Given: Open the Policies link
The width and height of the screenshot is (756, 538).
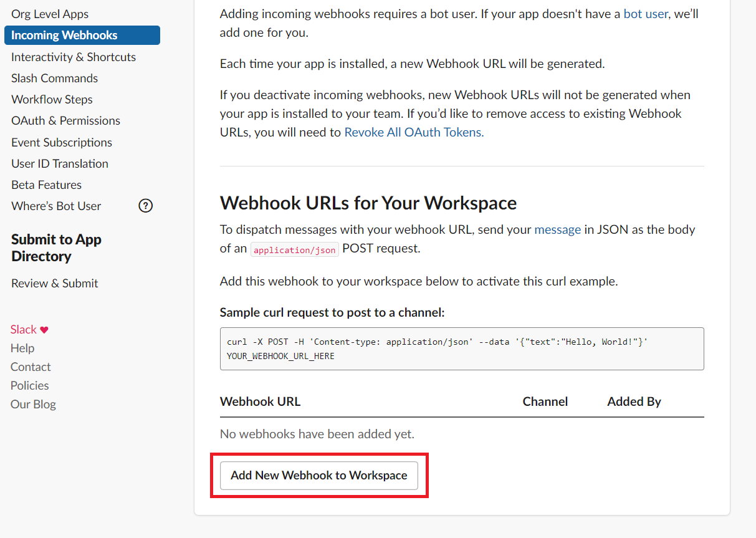Looking at the screenshot, I should tap(29, 385).
